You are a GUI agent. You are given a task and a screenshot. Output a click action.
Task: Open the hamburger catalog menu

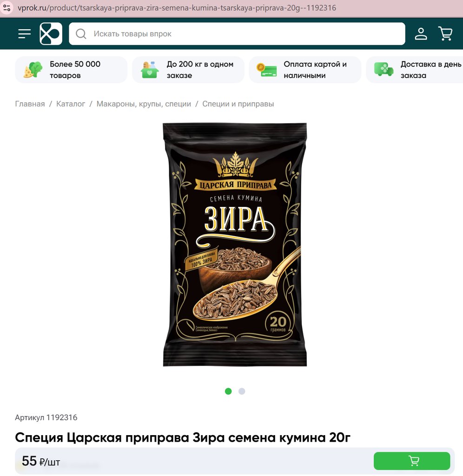[24, 33]
